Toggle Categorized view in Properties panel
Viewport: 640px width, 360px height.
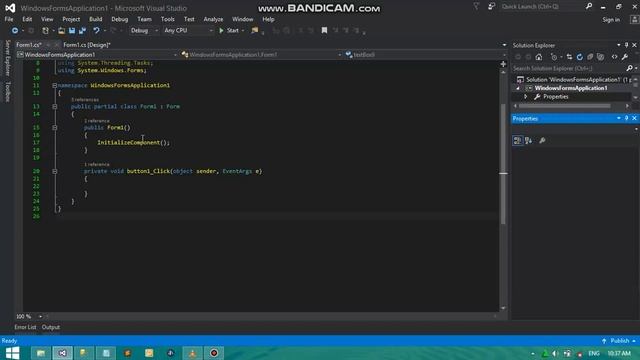click(518, 141)
